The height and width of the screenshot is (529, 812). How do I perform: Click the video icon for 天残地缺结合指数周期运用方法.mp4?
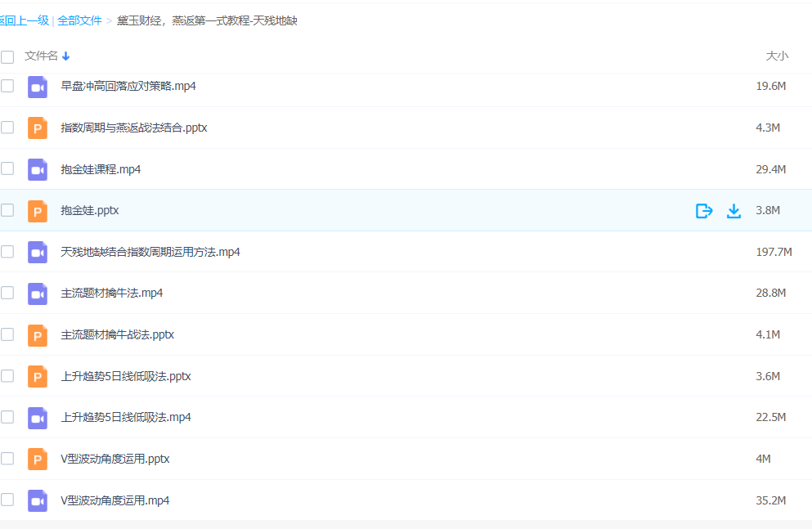point(38,252)
